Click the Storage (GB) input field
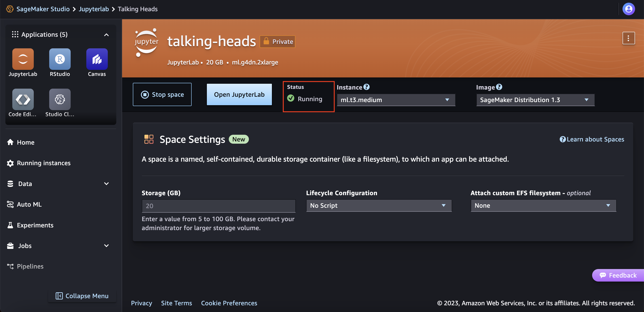 [x=218, y=206]
